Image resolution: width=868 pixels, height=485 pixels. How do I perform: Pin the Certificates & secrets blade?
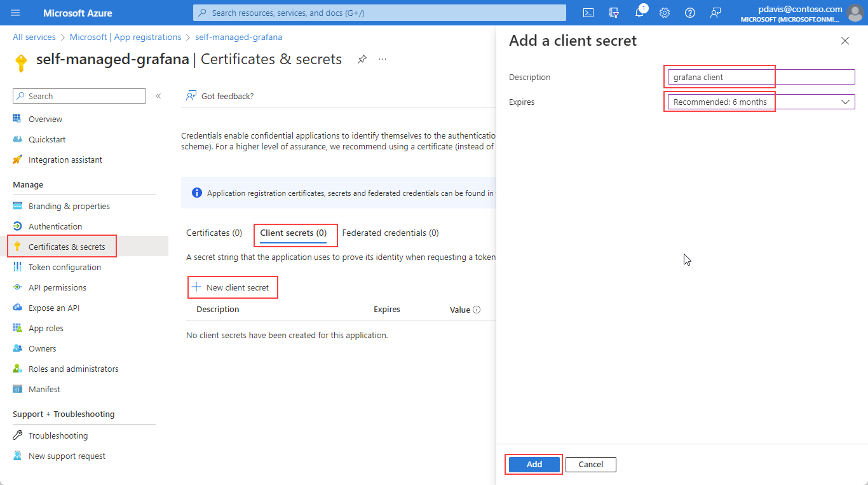pyautogui.click(x=362, y=59)
